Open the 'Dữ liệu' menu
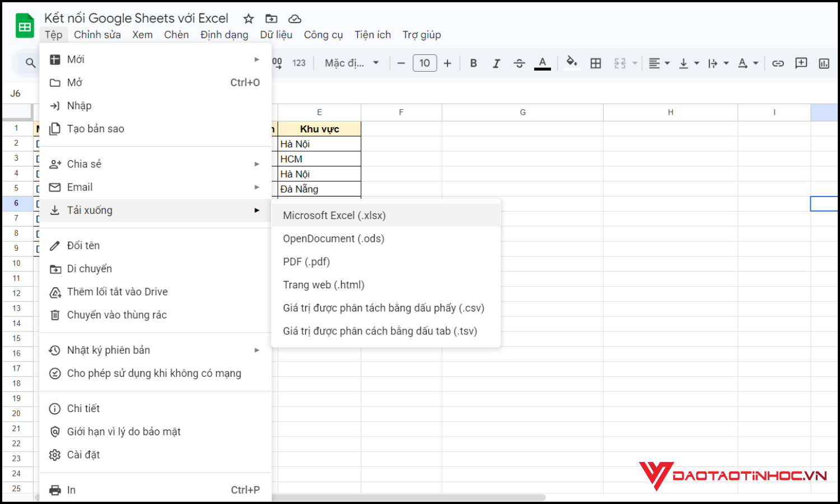The height and width of the screenshot is (504, 840). pos(276,35)
